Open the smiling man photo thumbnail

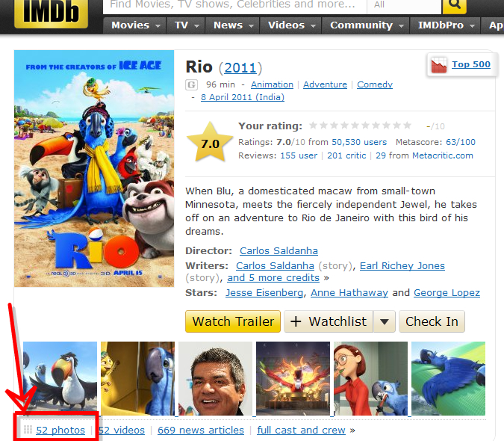tap(215, 378)
